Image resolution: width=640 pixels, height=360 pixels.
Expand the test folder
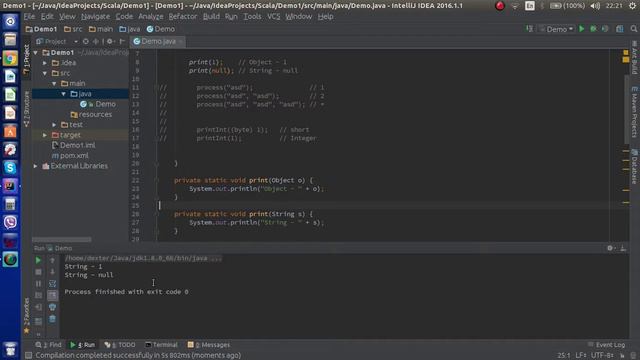pos(54,124)
